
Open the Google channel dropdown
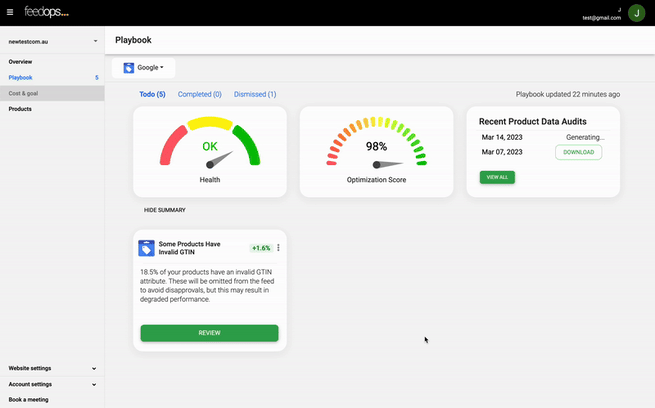tap(144, 68)
